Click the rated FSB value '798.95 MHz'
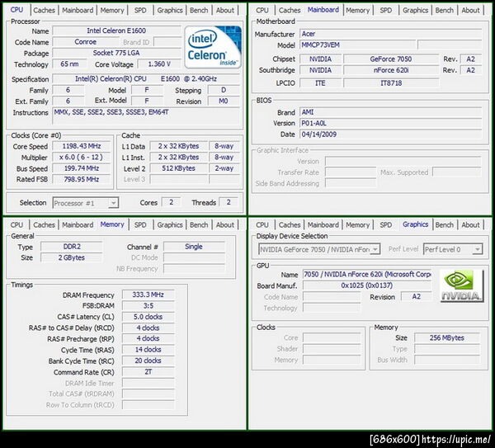This screenshot has width=495, height=448. [82, 179]
